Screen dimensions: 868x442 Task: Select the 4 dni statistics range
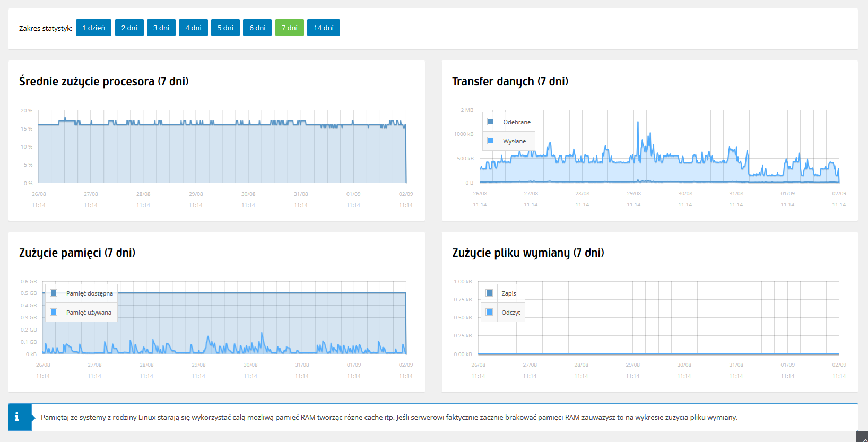click(193, 28)
